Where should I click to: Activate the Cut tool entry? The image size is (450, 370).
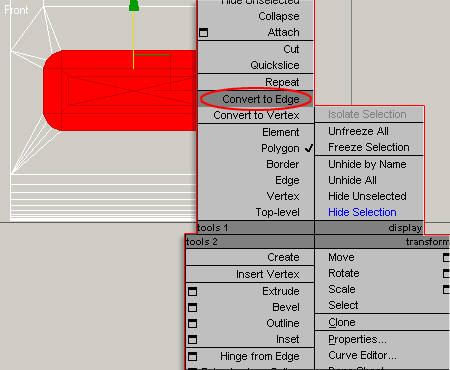[291, 49]
